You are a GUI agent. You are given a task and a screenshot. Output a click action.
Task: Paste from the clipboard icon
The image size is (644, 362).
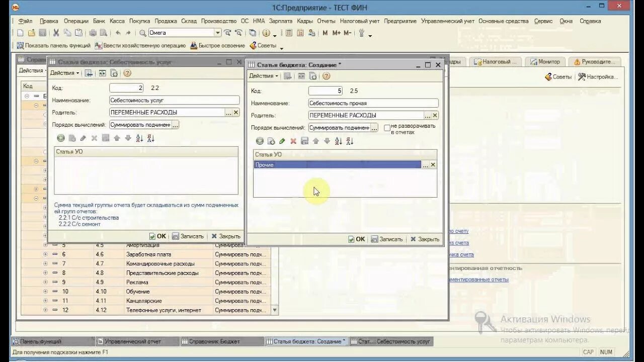(x=78, y=33)
